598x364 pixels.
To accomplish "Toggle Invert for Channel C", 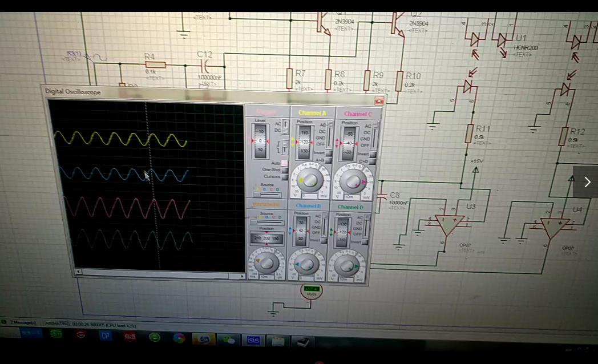I will (x=373, y=155).
